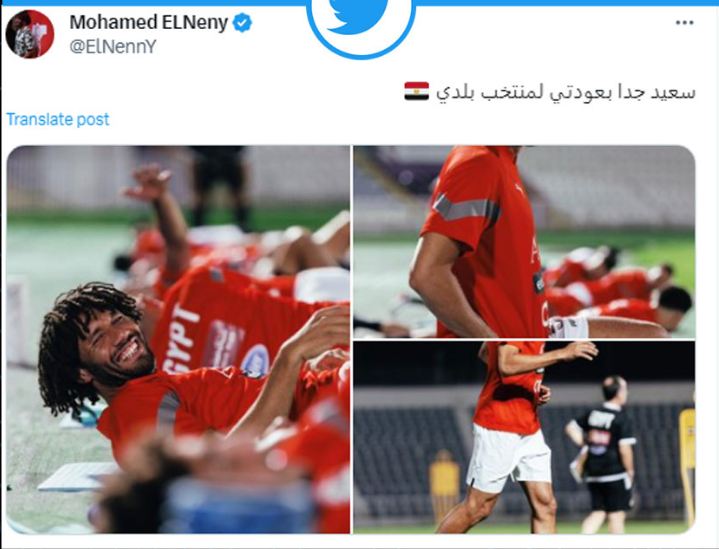Open the bottom-right running player photo

point(524,437)
